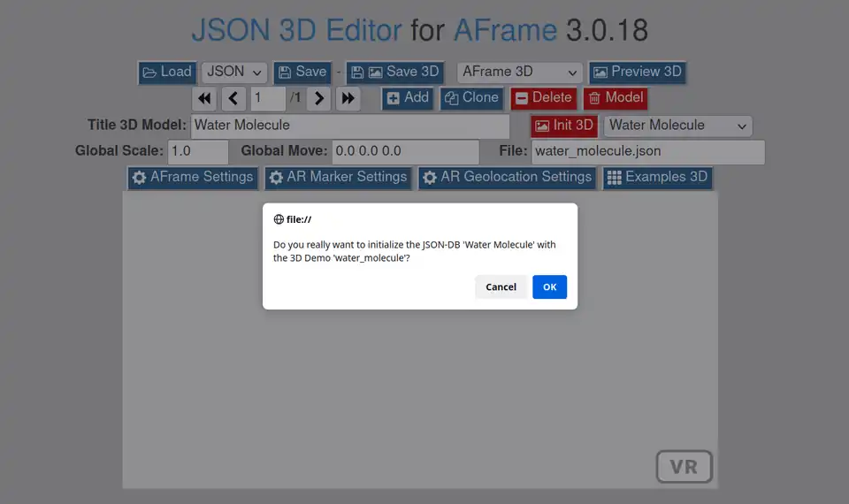
Task: Click the Save button
Action: pyautogui.click(x=302, y=72)
